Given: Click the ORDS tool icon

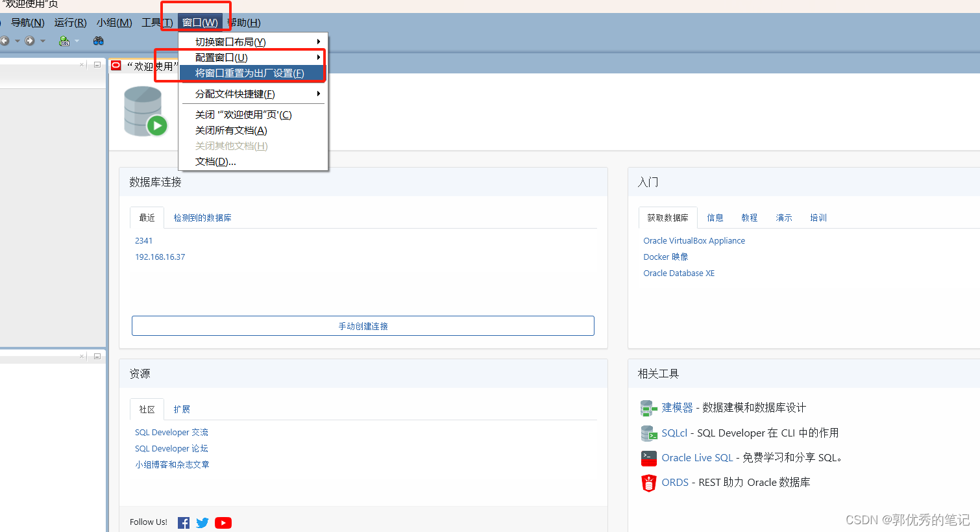Looking at the screenshot, I should coord(649,483).
